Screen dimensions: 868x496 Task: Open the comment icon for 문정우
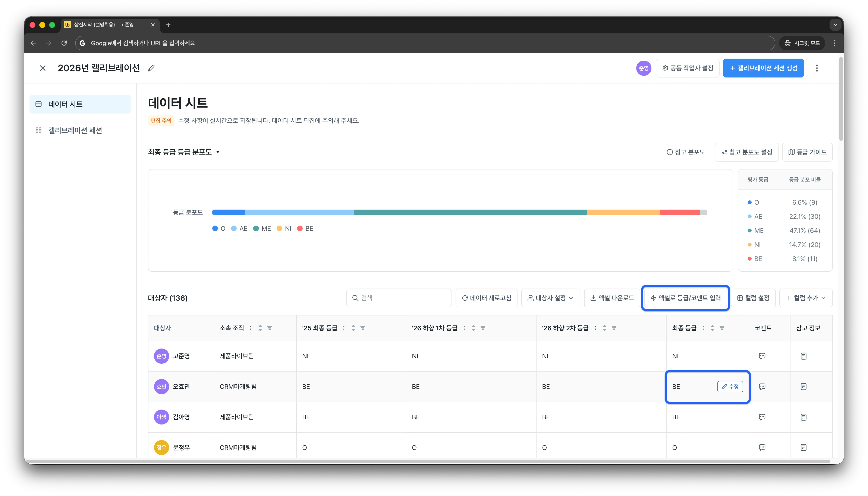tap(762, 447)
